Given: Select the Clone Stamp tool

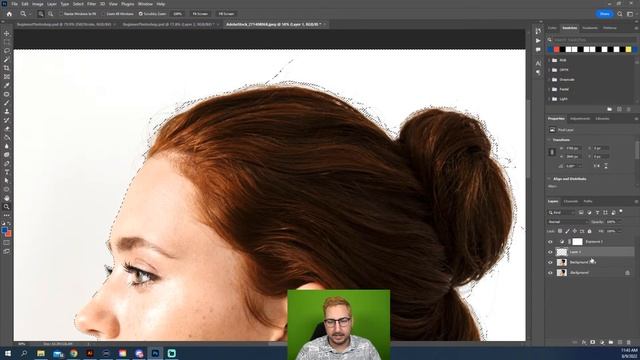Looking at the screenshot, I should coord(7,111).
